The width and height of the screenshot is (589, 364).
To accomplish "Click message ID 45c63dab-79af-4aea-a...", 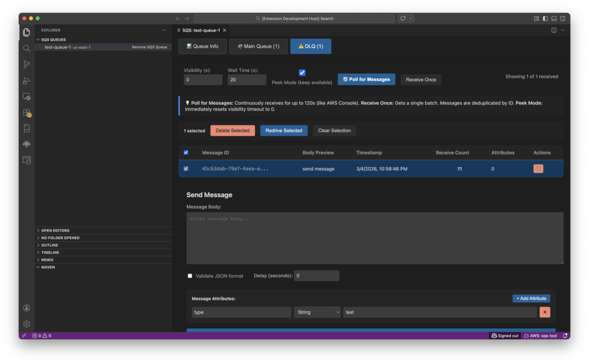I will pos(235,168).
